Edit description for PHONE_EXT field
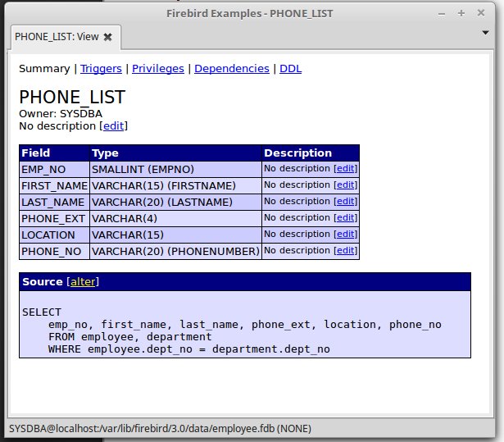The image size is (504, 442). click(345, 218)
